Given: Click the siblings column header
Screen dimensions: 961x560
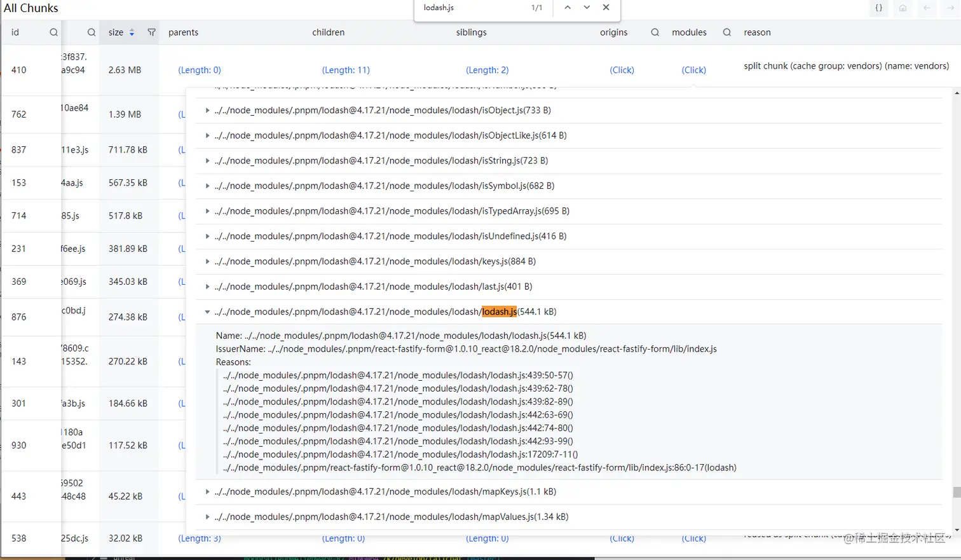Looking at the screenshot, I should (x=471, y=32).
